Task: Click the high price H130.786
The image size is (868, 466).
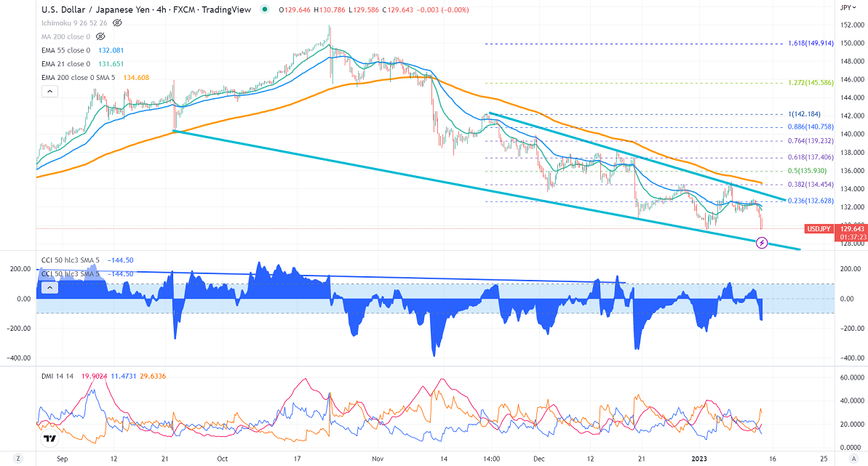Action: tap(330, 10)
